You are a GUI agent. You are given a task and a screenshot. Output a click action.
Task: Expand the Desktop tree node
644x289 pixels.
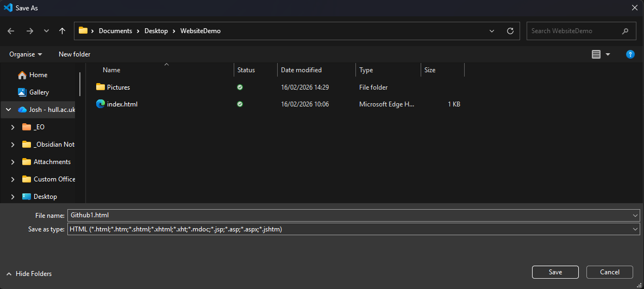pos(12,196)
